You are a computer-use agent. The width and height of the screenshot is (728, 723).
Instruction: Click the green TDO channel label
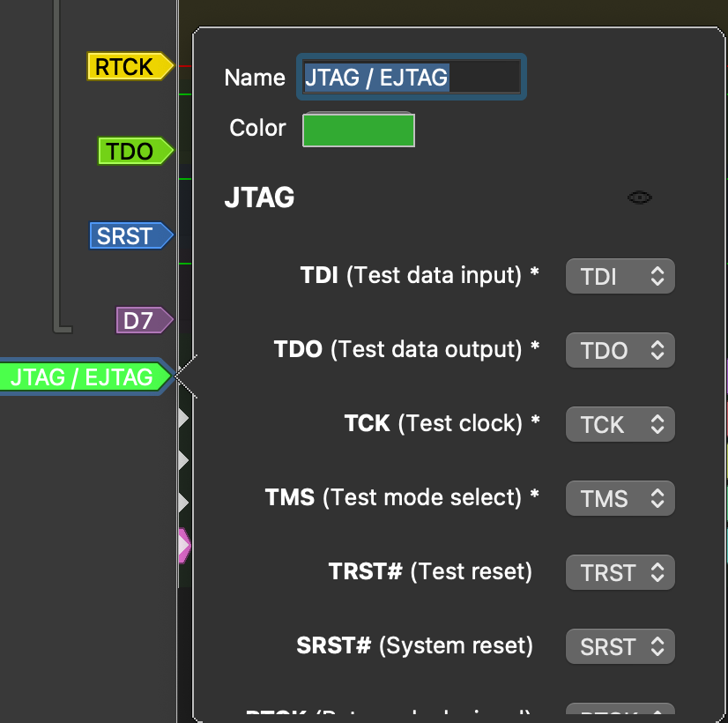pyautogui.click(x=136, y=151)
